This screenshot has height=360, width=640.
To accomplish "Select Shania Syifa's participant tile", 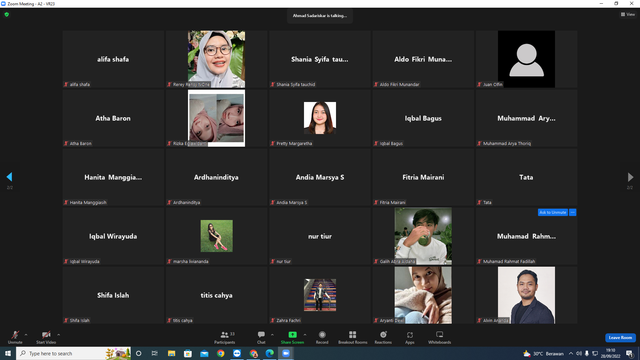I will click(x=320, y=59).
